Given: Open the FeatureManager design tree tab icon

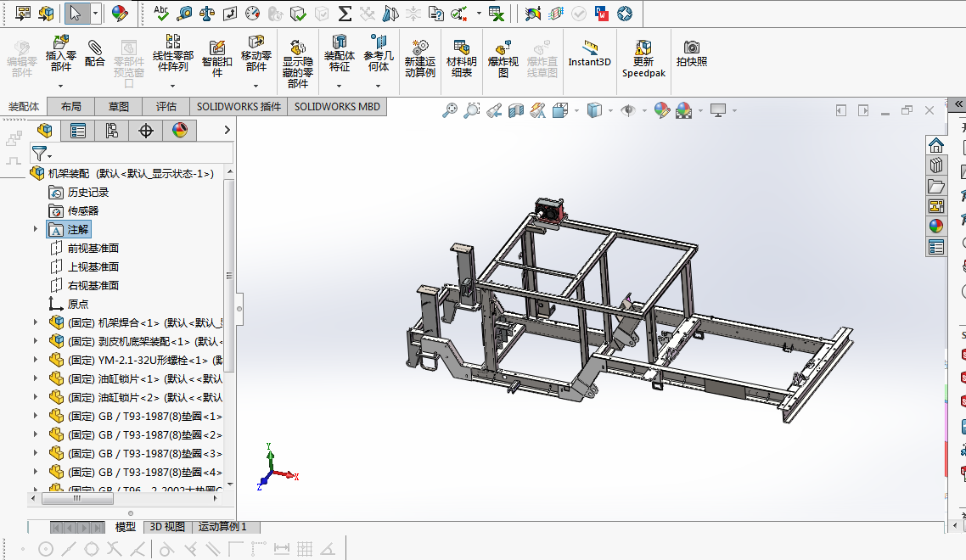Looking at the screenshot, I should pyautogui.click(x=44, y=130).
